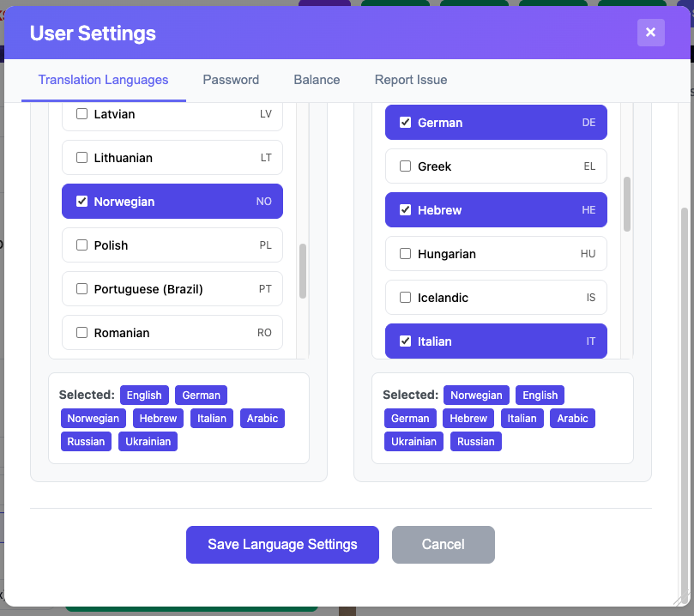Close the User Settings dialog with X
This screenshot has height=616, width=694.
650,33
